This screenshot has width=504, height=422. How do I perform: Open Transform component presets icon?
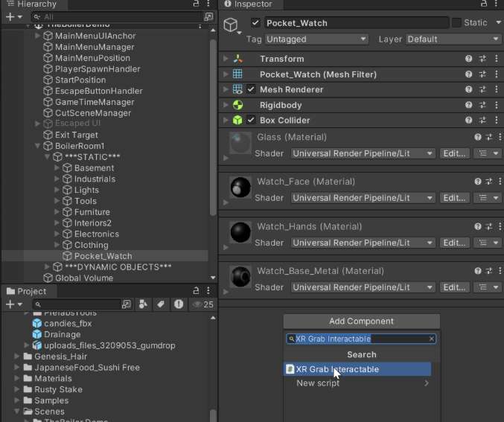(x=482, y=59)
